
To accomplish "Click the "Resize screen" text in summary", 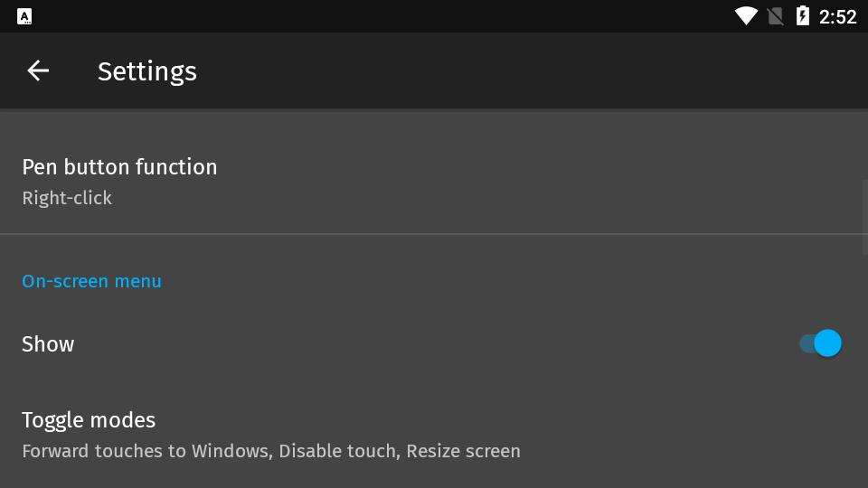I will click(x=463, y=451).
